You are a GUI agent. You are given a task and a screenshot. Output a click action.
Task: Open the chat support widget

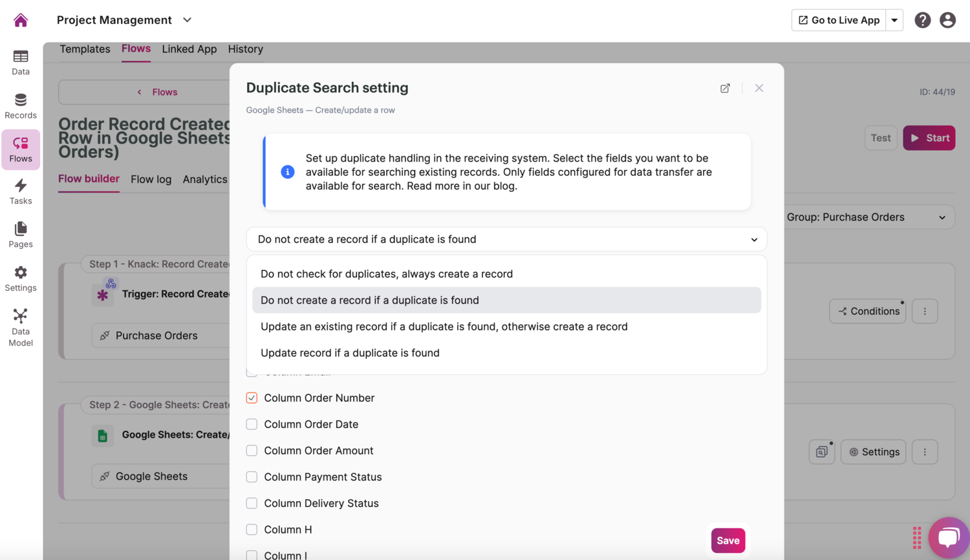point(949,537)
